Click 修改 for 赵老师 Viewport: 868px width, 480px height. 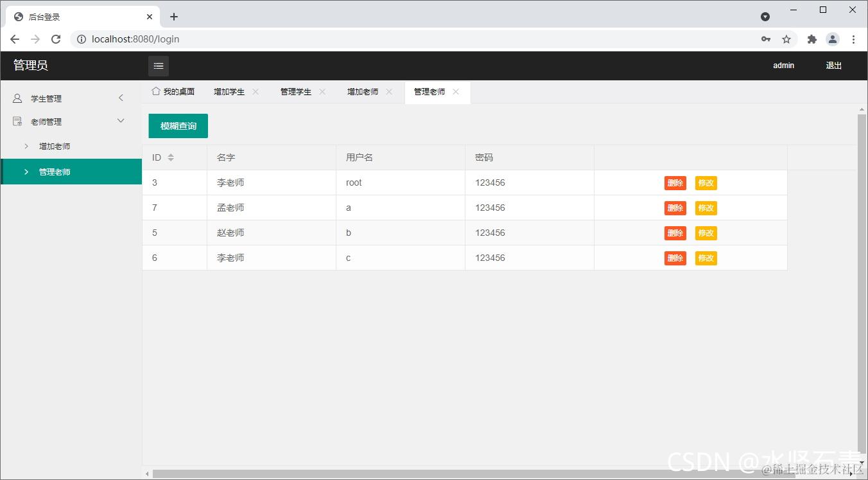point(706,233)
